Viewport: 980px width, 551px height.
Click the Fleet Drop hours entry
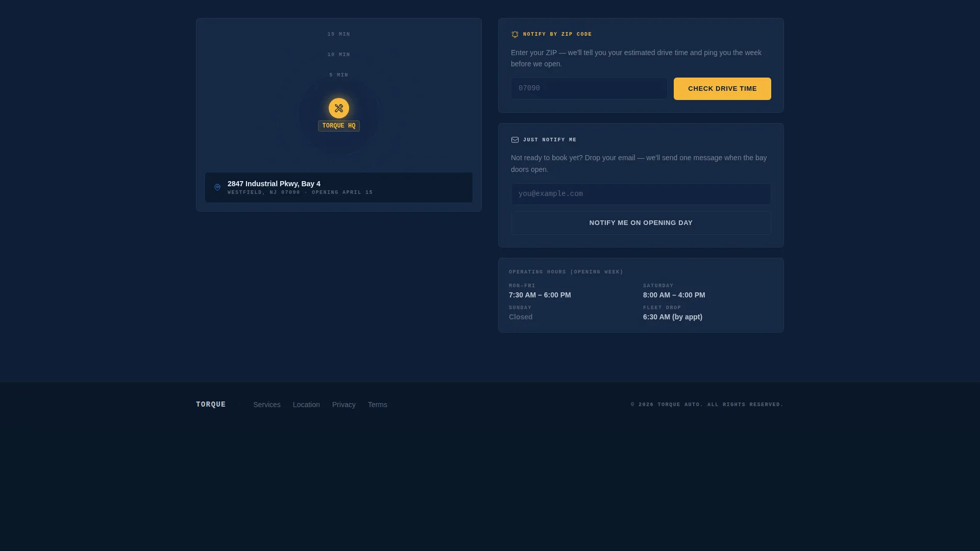coord(673,313)
